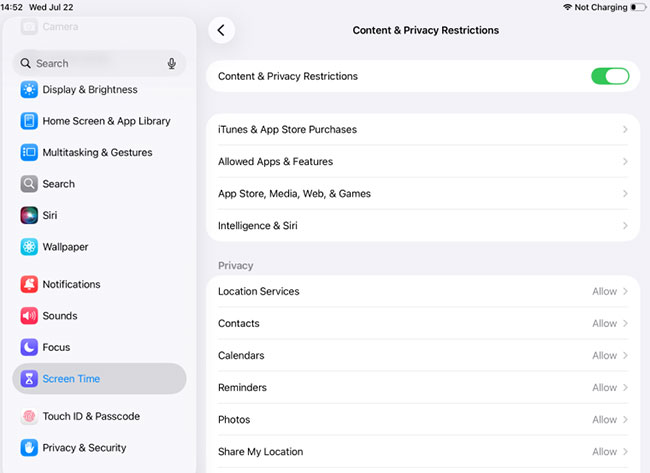The width and height of the screenshot is (650, 473).
Task: Open Allowed Apps & Features
Action: point(423,162)
